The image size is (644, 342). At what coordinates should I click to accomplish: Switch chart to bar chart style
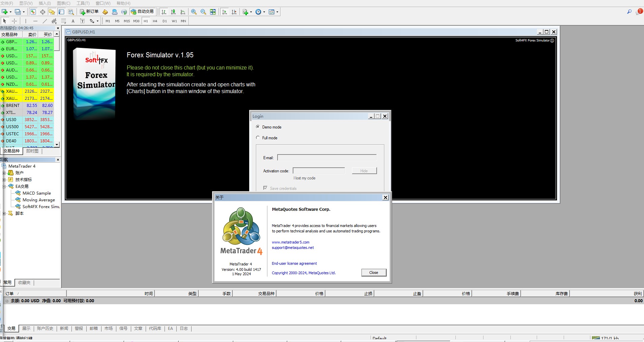click(164, 12)
